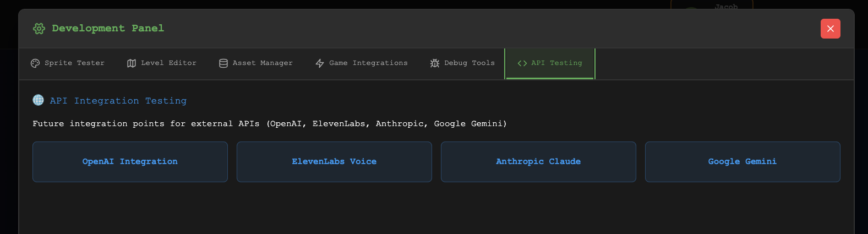The image size is (868, 234).
Task: Select the Game Integrations tab
Action: (368, 63)
